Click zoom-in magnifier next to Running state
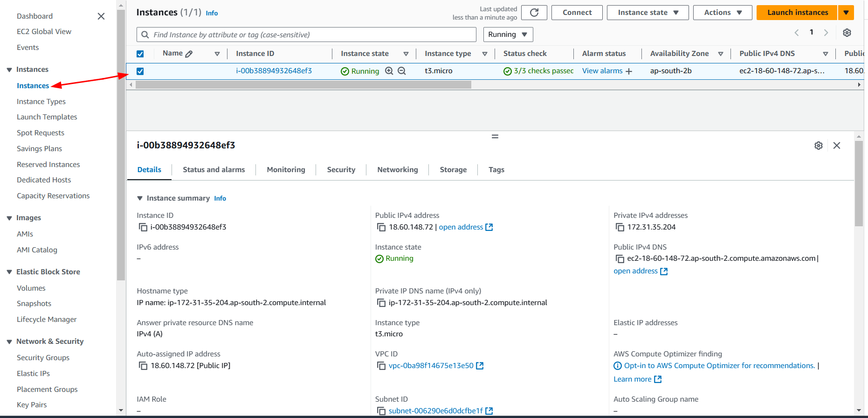 pos(389,71)
